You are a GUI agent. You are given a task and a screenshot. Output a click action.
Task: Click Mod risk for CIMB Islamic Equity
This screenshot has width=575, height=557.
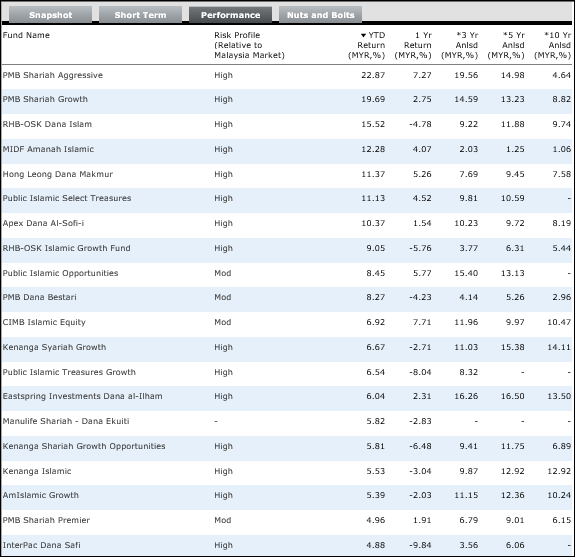tap(223, 322)
